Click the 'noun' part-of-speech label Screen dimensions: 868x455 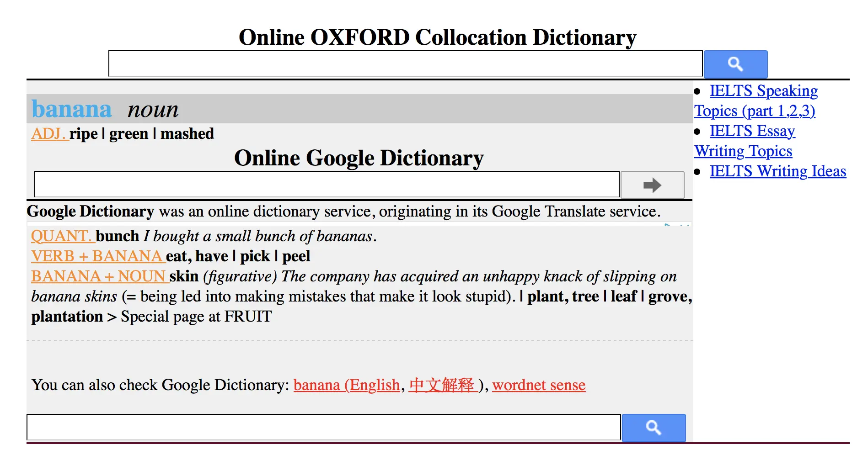(153, 110)
